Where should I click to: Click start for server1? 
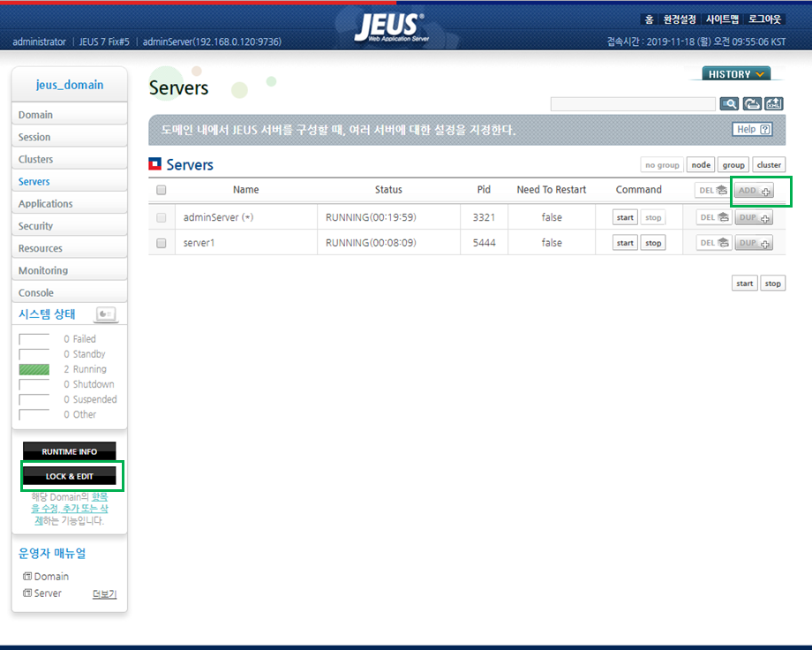coord(625,243)
